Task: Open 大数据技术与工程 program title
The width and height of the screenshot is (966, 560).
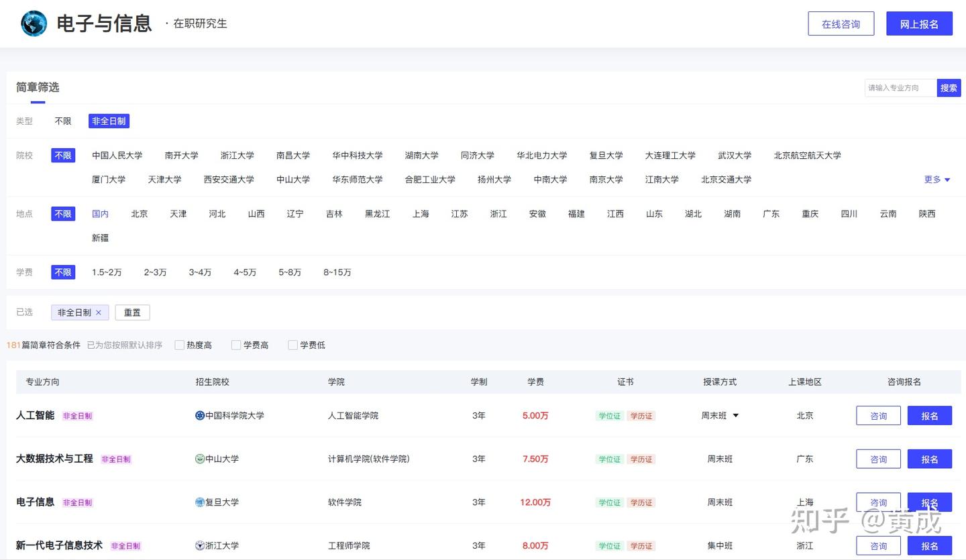Action: [x=54, y=459]
